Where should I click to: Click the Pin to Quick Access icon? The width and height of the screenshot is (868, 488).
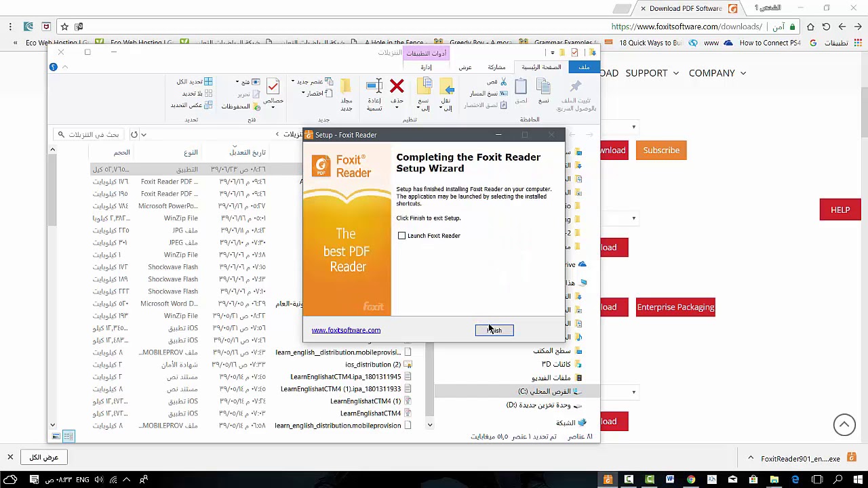[576, 87]
